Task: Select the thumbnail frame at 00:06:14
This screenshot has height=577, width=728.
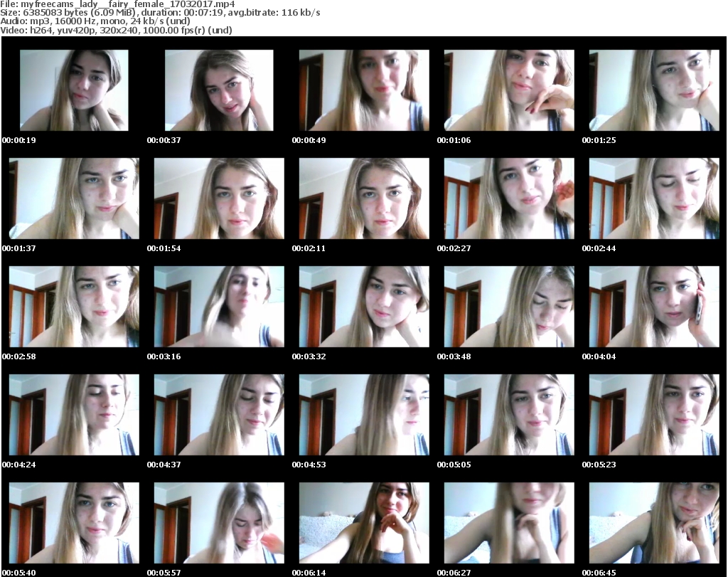Action: (364, 523)
